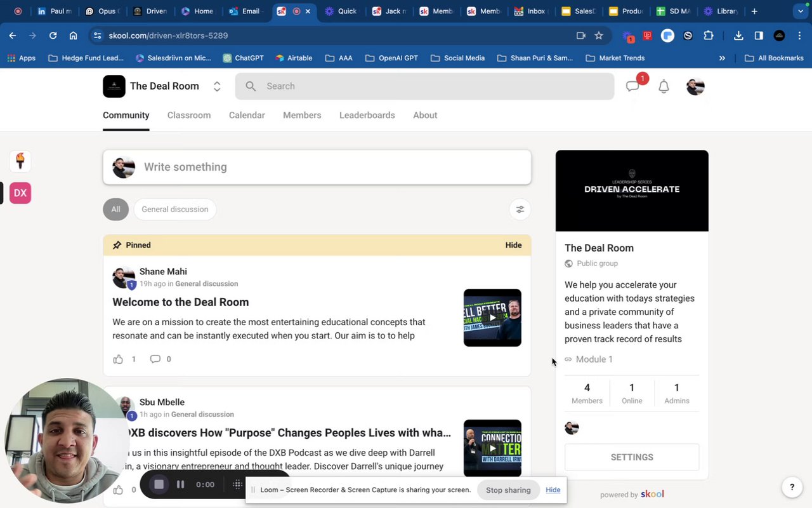This screenshot has width=812, height=508.
Task: Open the browser Downloads icon
Action: (x=738, y=36)
